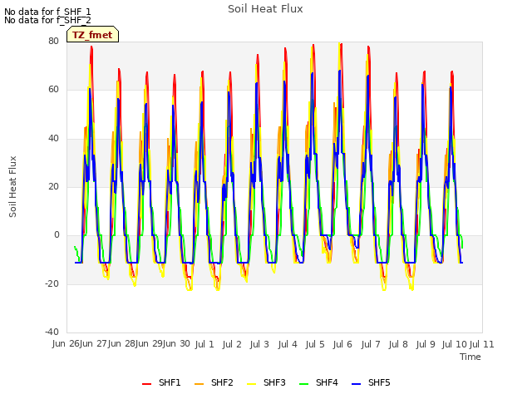Viewport: 532px width, 399px height.
Task: Click the Time axis label
Action: click(x=470, y=357)
